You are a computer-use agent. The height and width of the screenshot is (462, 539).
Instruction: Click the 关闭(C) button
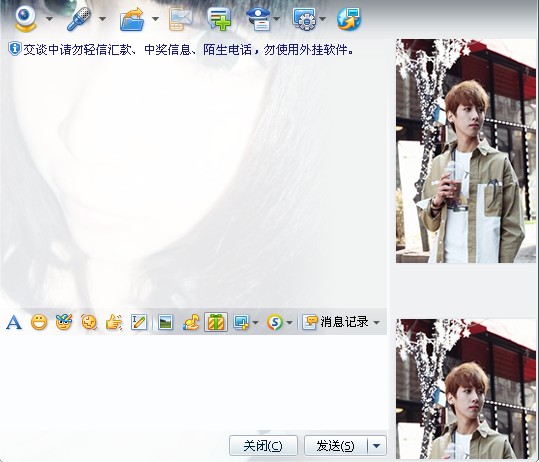pyautogui.click(x=263, y=446)
